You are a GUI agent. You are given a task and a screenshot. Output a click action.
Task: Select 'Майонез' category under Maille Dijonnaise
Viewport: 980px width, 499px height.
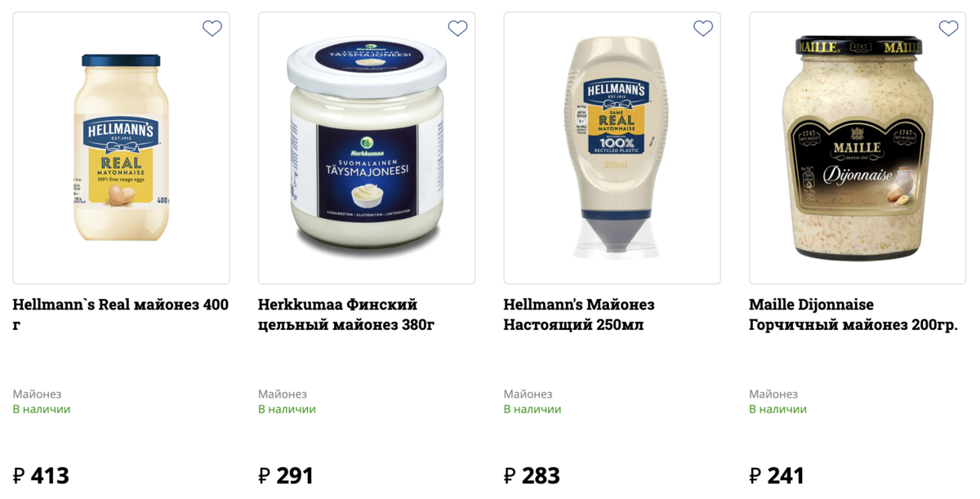click(x=773, y=394)
